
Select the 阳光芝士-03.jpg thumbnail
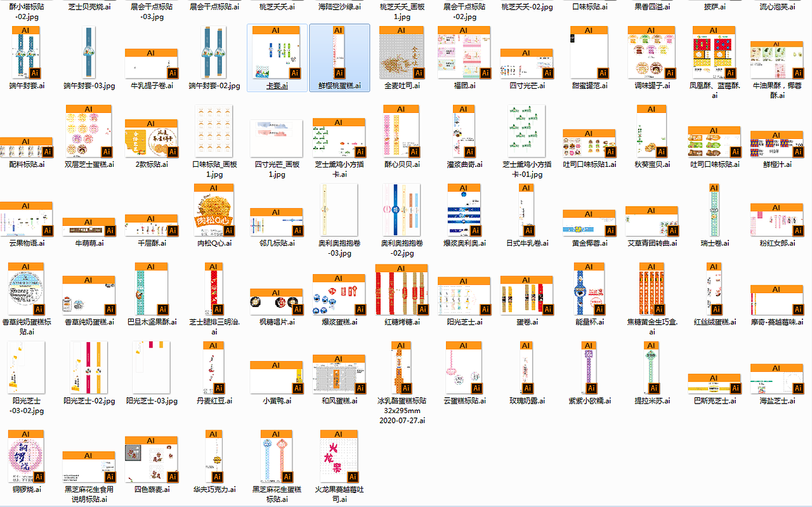tap(151, 367)
